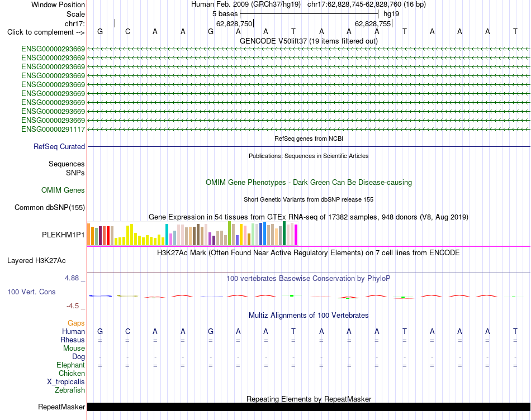Click the ENSG00000291117 transcript arrow line
Image resolution: width=531 pixels, height=420 pixels.
pos(309,129)
